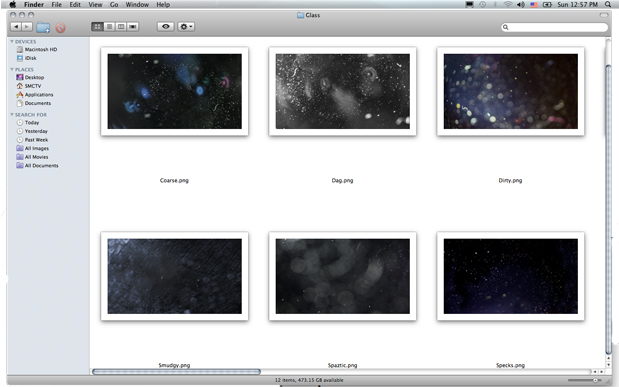Click the vertical scrollbar thumb
Image resolution: width=619 pixels, height=387 pixels.
coord(608,209)
